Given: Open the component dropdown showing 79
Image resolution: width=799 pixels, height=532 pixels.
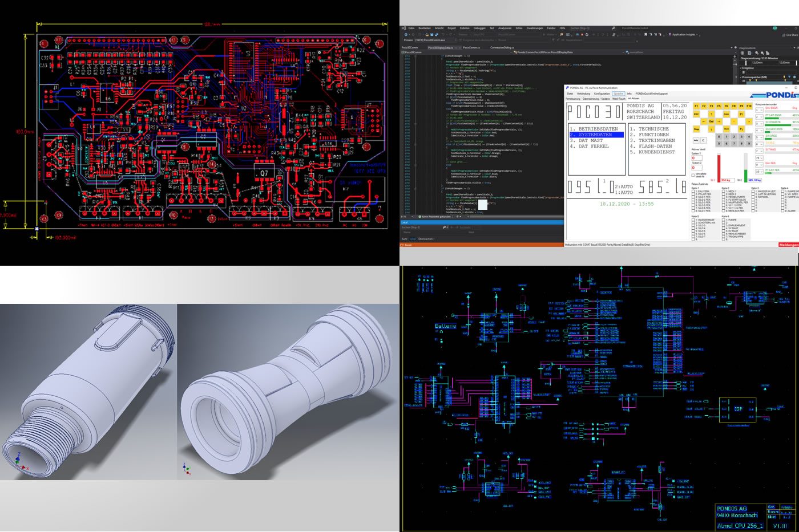Looking at the screenshot, I should pos(759,158).
